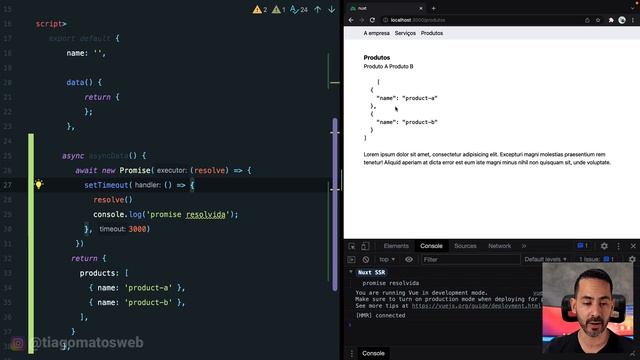Click the blue issues badge in DevTools tab bar
640x360 pixels.
click(582, 246)
